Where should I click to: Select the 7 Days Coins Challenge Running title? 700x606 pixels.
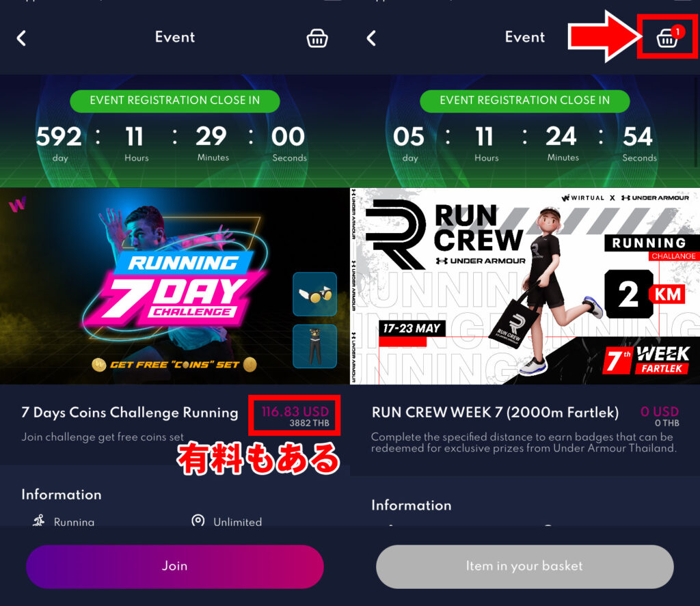(129, 413)
